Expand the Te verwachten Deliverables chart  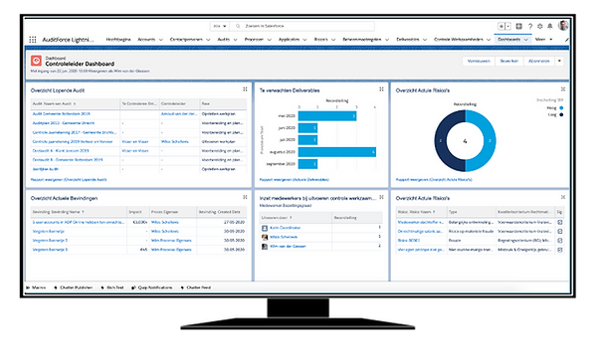click(x=381, y=90)
